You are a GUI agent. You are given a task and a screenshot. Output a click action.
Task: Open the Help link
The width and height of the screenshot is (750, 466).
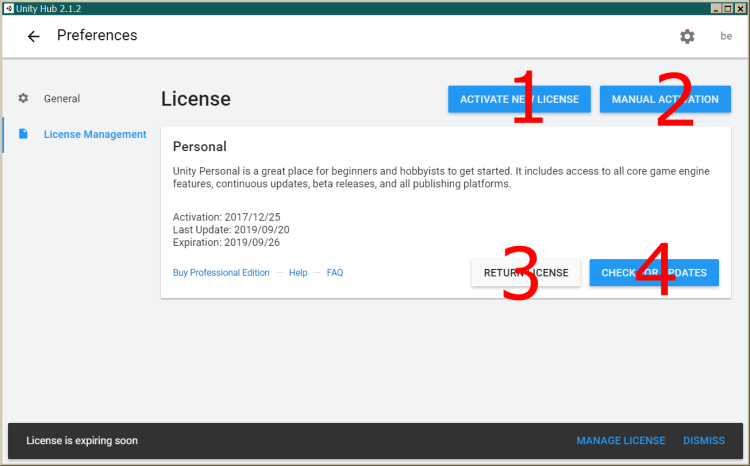click(298, 273)
